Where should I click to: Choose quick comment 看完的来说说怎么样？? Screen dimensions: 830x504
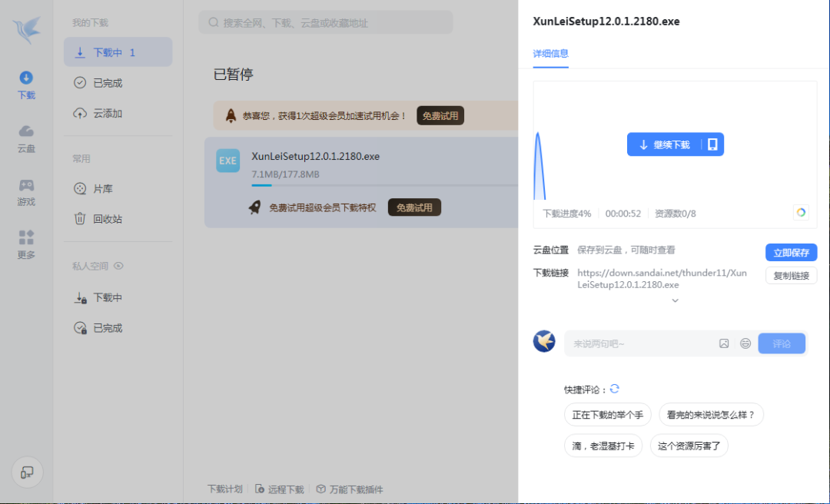click(x=711, y=415)
